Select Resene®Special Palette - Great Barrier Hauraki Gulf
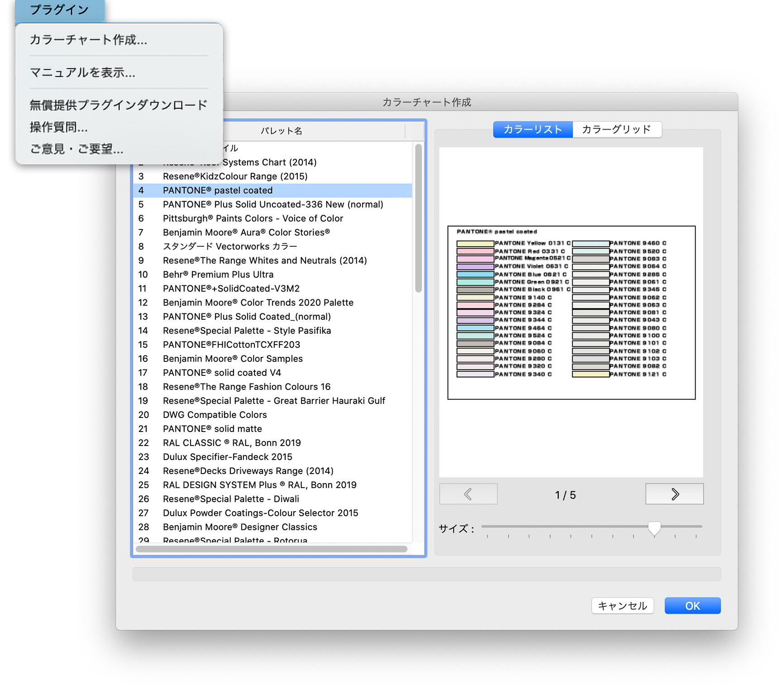 (x=272, y=401)
